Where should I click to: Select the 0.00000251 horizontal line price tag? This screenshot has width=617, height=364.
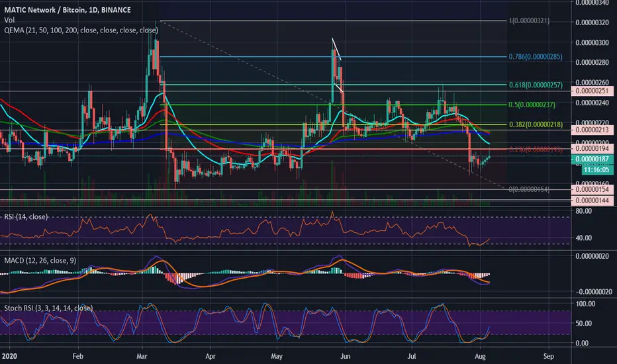(x=593, y=91)
